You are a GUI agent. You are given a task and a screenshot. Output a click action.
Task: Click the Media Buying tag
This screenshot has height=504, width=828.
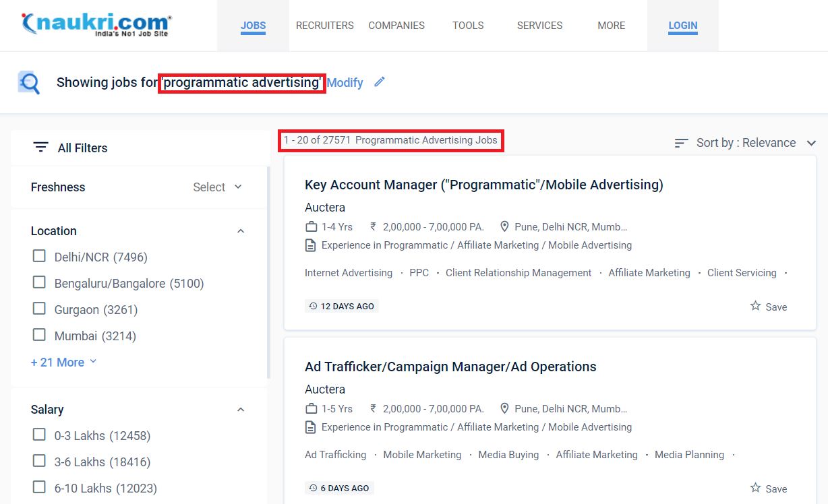(508, 455)
